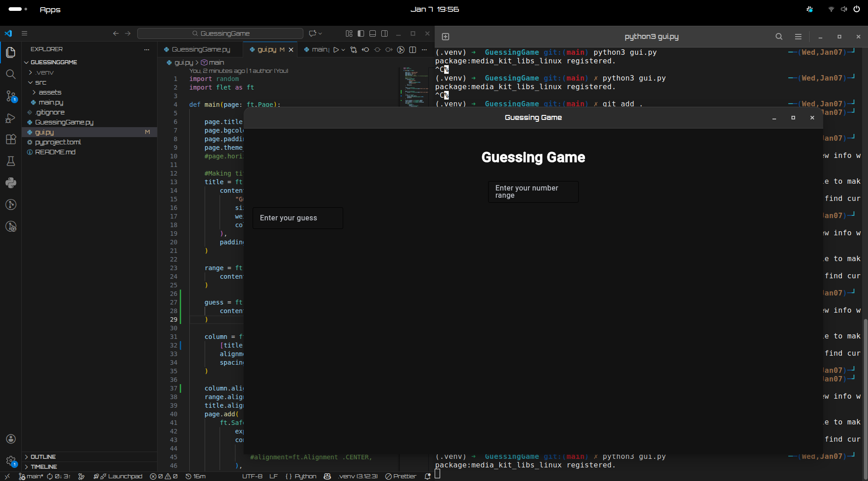Click Launchpad in the status bar
This screenshot has height=481, width=868.
(x=125, y=476)
